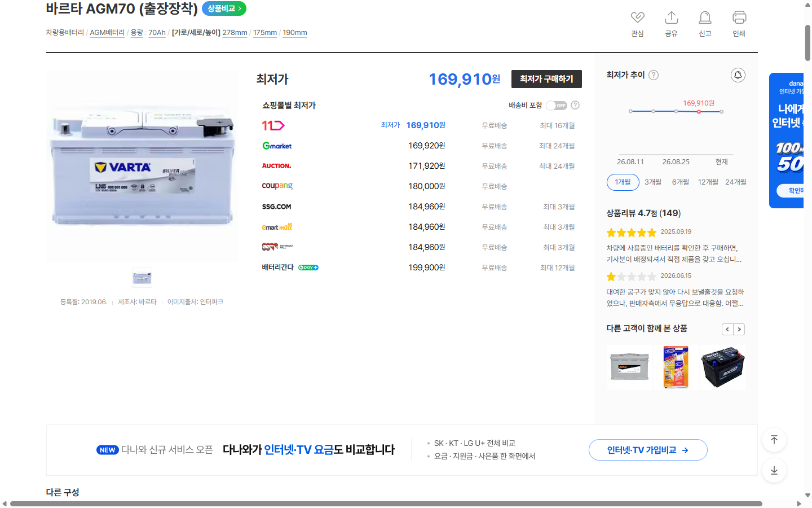Click the horizontal scrollbar at bottom
The height and width of the screenshot is (508, 812).
(386, 503)
